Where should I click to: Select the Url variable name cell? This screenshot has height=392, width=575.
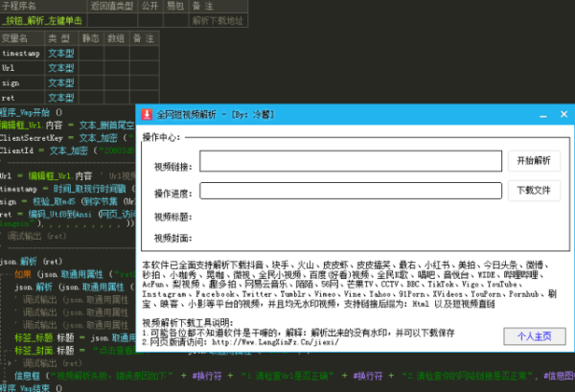(23, 69)
